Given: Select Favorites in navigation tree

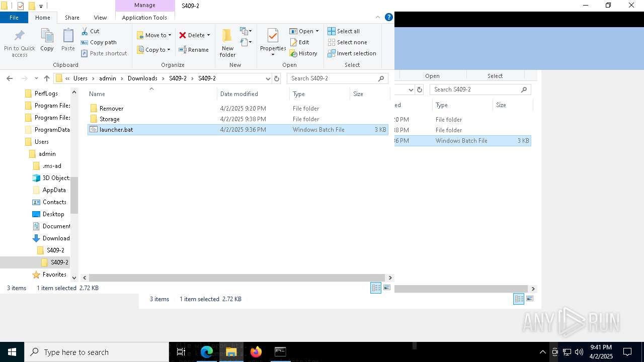Looking at the screenshot, I should coord(54,275).
